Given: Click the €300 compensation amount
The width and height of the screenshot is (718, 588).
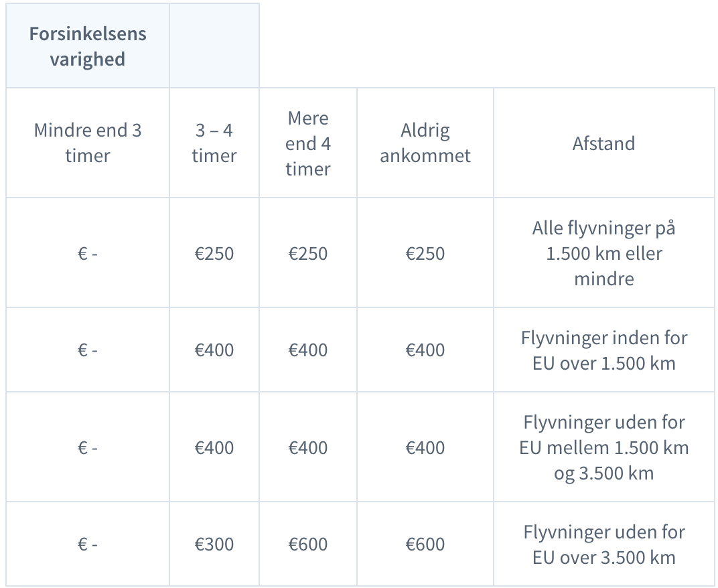Looking at the screenshot, I should (x=214, y=544).
